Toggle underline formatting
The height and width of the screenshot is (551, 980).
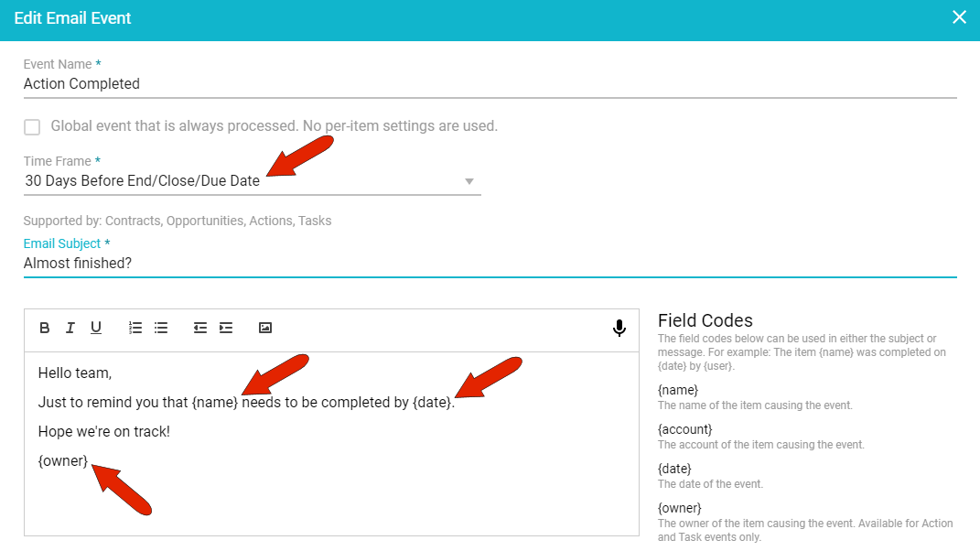[x=95, y=328]
